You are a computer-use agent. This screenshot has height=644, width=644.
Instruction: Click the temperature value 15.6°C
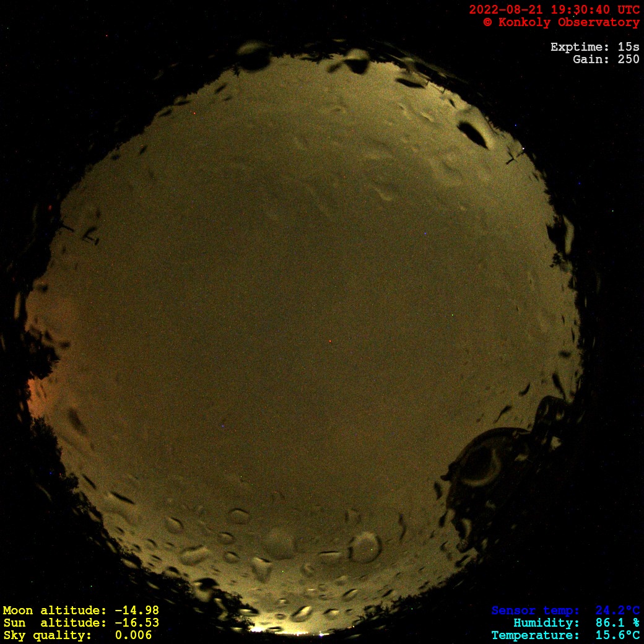(x=617, y=635)
